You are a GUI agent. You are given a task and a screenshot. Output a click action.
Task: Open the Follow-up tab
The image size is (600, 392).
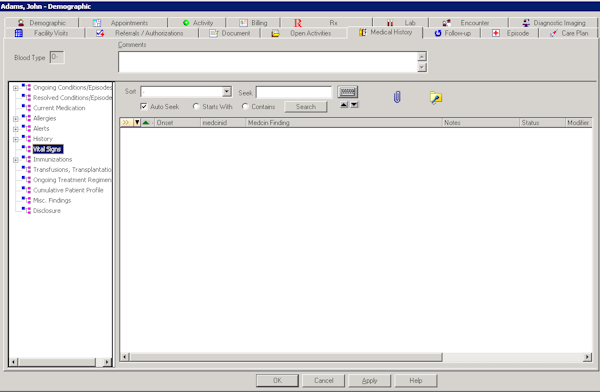[452, 33]
